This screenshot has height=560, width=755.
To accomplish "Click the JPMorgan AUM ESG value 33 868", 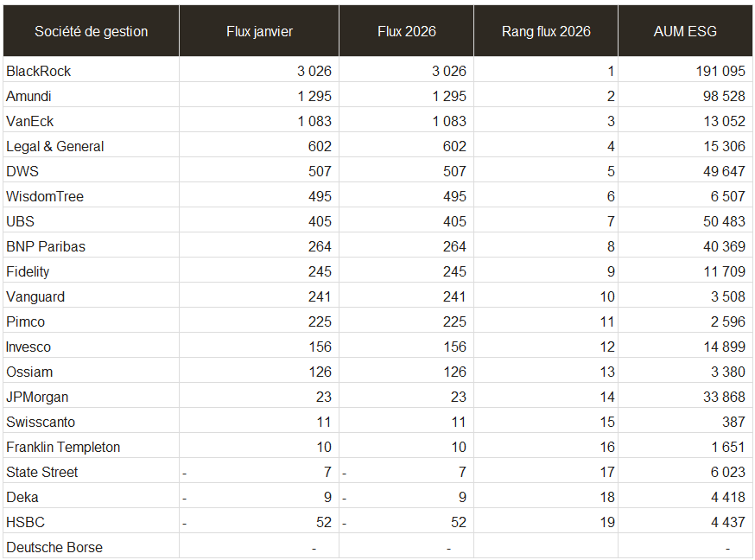I will tap(724, 397).
